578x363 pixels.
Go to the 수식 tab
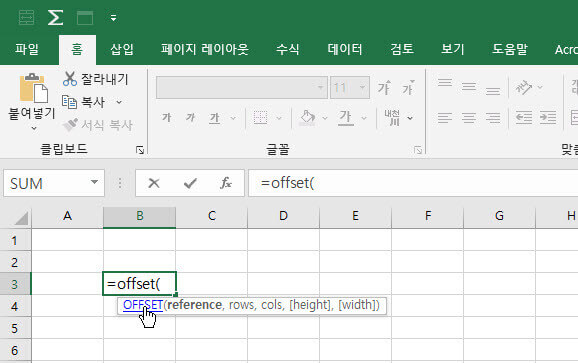(288, 49)
